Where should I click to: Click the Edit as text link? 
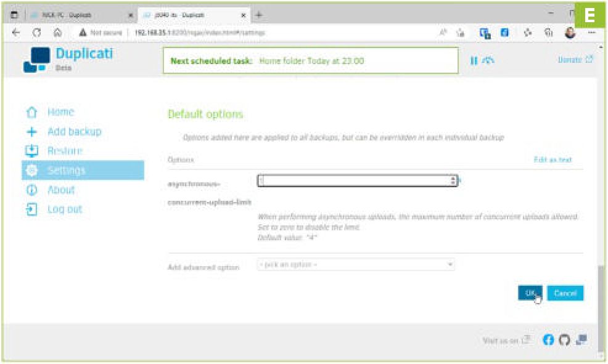pyautogui.click(x=553, y=160)
